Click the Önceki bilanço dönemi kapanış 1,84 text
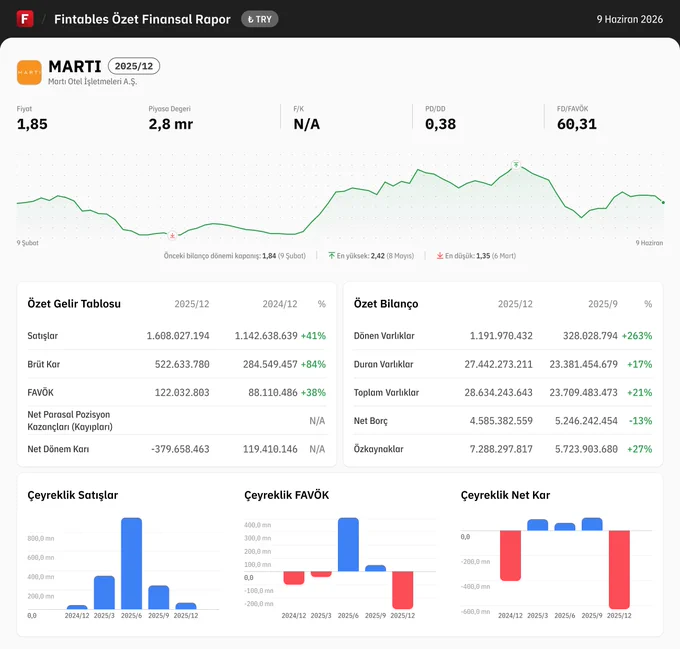680x649 pixels. (235, 256)
